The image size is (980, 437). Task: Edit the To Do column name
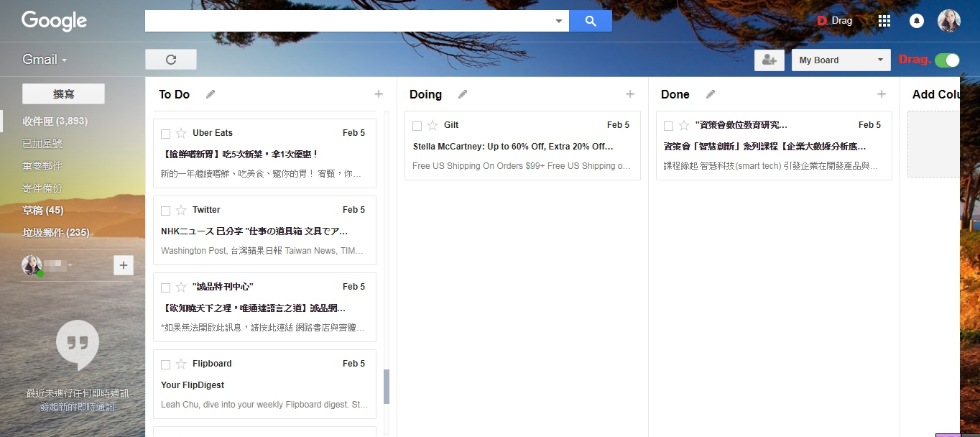coord(211,94)
